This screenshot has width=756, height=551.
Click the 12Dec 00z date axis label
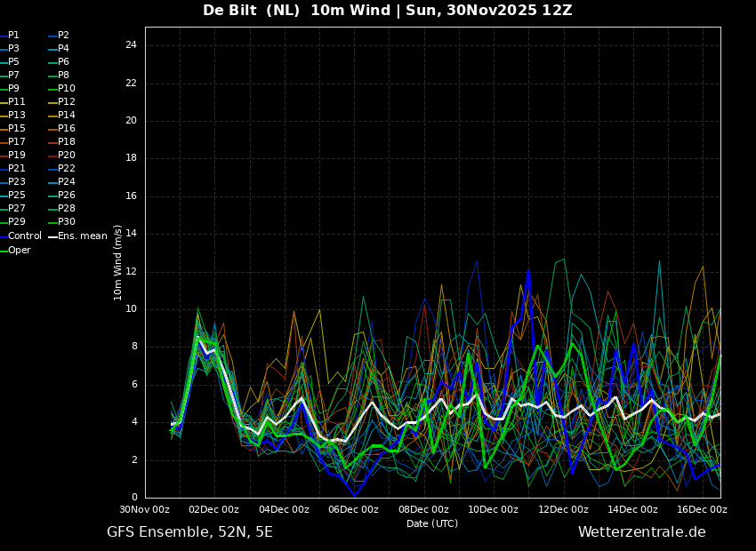(x=563, y=510)
